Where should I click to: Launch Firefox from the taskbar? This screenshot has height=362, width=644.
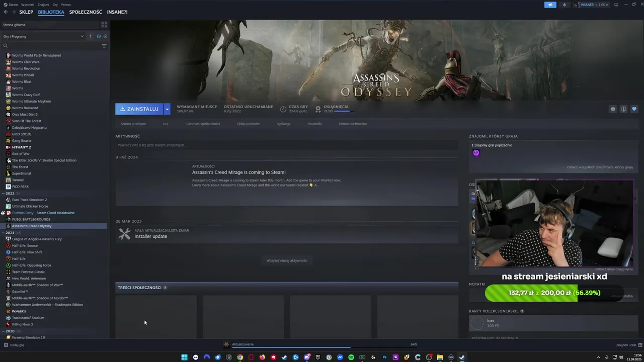pos(262,357)
